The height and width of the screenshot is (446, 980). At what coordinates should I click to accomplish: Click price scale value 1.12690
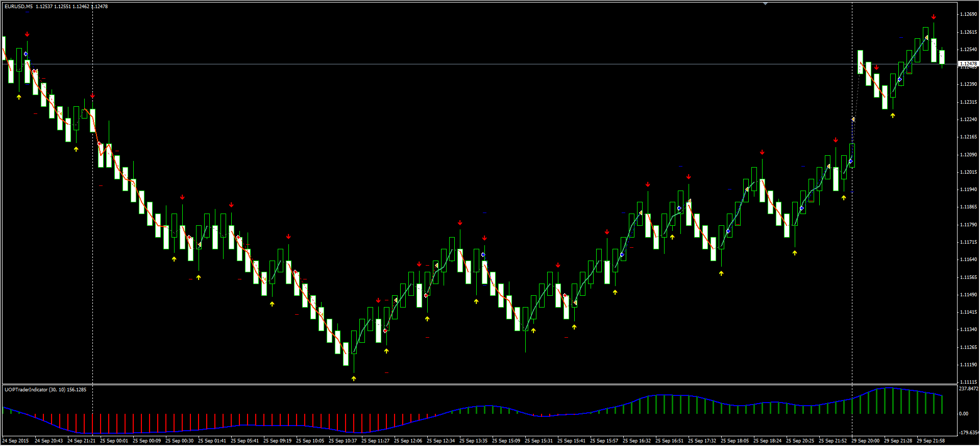968,14
